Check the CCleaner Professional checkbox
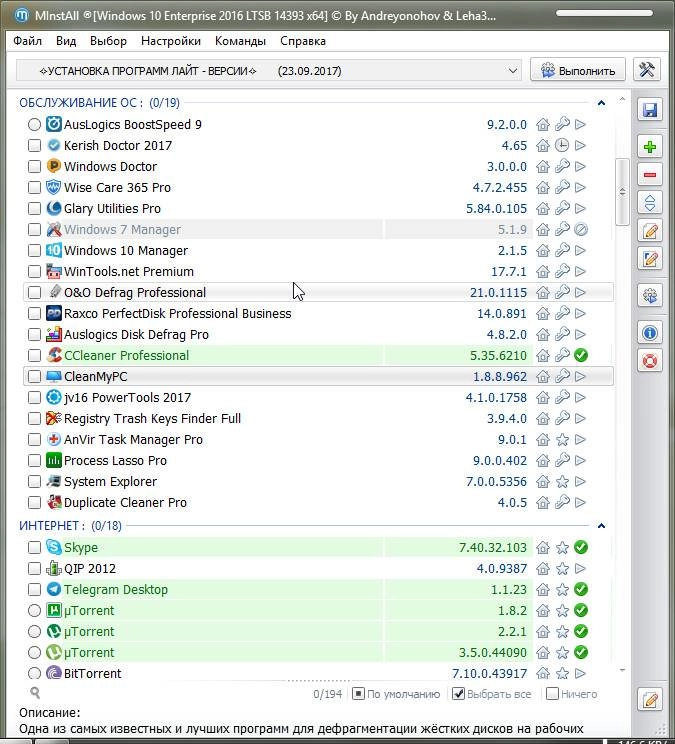This screenshot has height=744, width=675. point(34,355)
